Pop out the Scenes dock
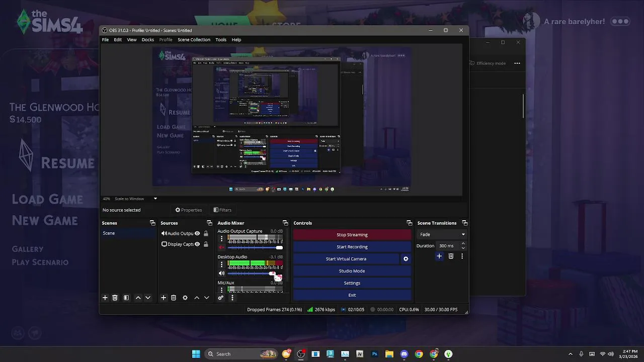Viewport: 644px width, 362px height. pyautogui.click(x=152, y=223)
